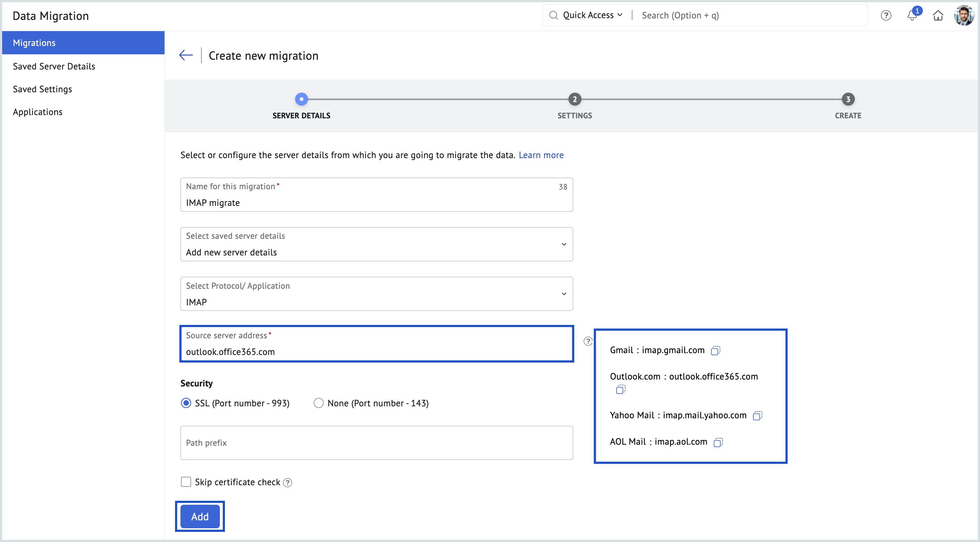Open the Select Protocol/Application dropdown
The image size is (980, 542).
(563, 293)
